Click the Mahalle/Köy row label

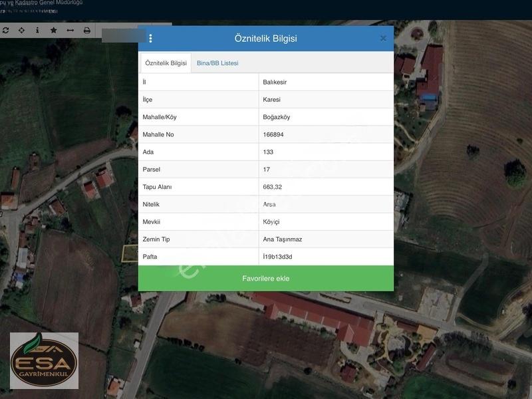[x=160, y=118]
